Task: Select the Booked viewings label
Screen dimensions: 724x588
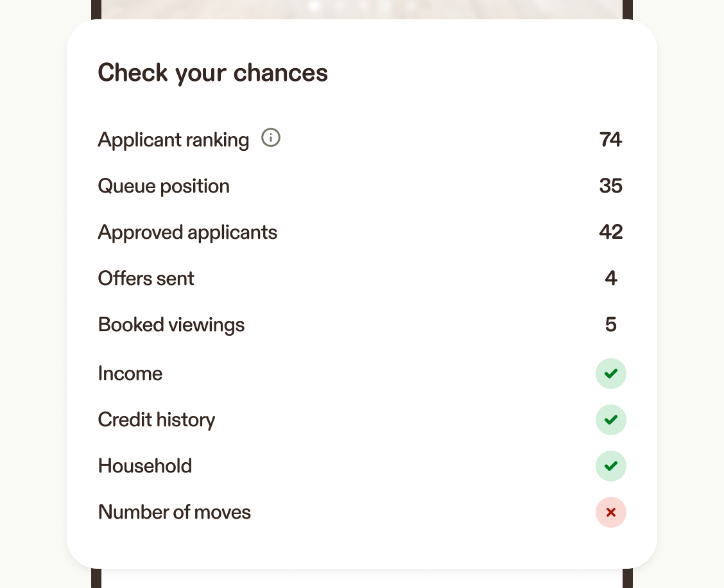Action: coord(171,325)
